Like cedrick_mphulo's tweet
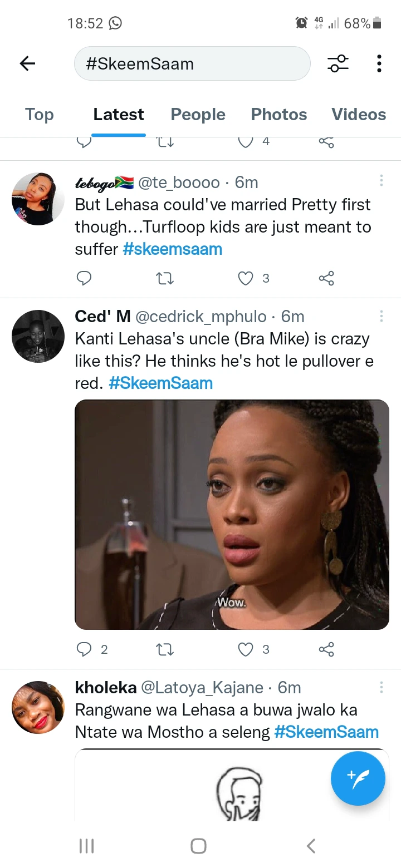 (x=246, y=649)
